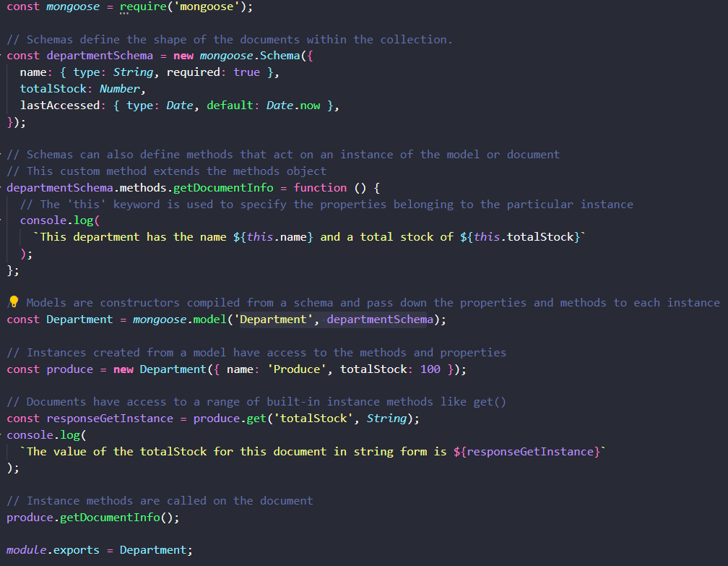Click the 'Produce' string value
The width and height of the screenshot is (728, 566).
click(x=297, y=369)
